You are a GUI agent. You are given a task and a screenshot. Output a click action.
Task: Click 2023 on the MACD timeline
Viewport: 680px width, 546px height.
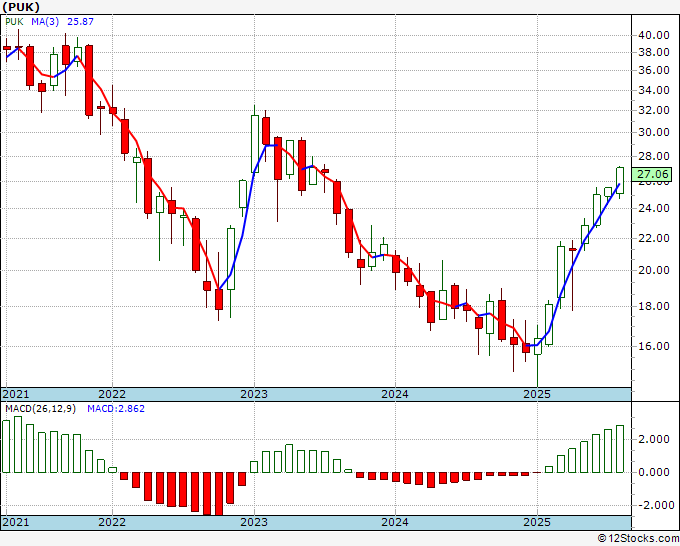pos(254,522)
